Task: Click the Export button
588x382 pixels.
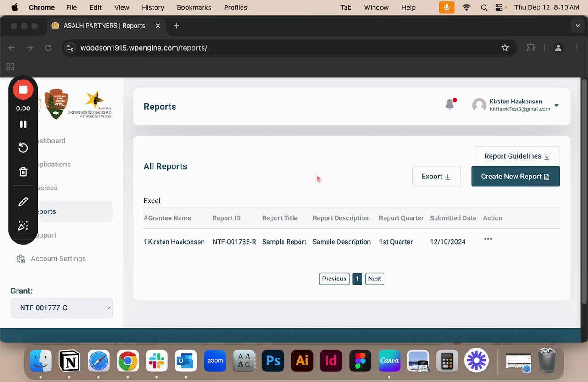Action: click(x=436, y=177)
